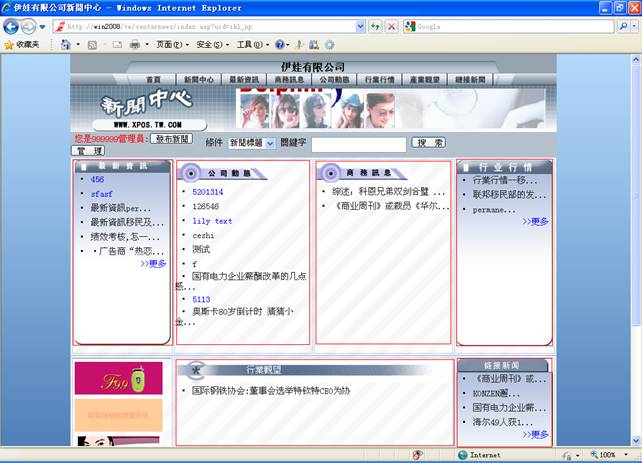Open the Favorites star (收藏夹)

(x=22, y=45)
